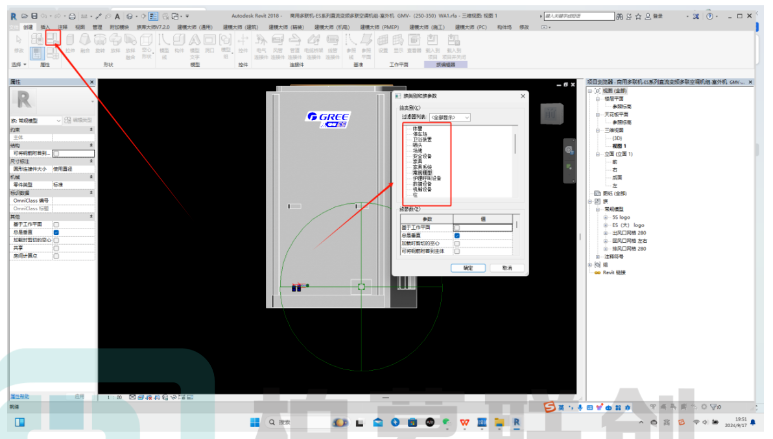Viewport: 773px width, 439px height.
Task: Close the family category dialog
Action: coord(523,96)
